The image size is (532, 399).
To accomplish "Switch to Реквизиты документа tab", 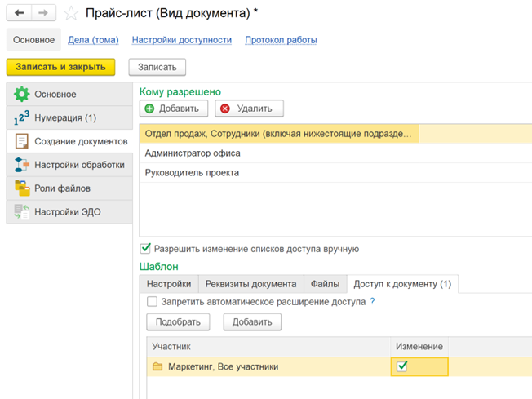I will 250,284.
